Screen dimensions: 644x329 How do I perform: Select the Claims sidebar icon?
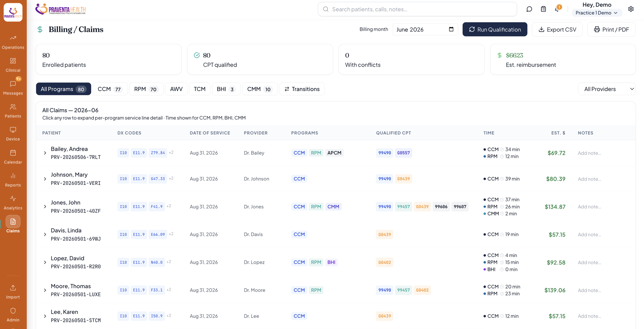[13, 222]
